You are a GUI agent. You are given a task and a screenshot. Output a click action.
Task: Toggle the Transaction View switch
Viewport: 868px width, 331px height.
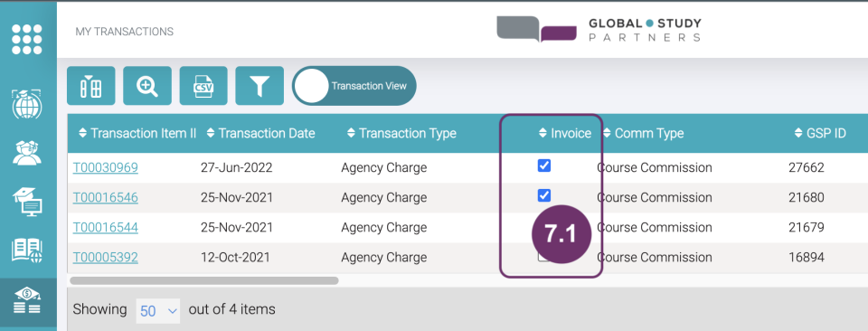pyautogui.click(x=354, y=86)
